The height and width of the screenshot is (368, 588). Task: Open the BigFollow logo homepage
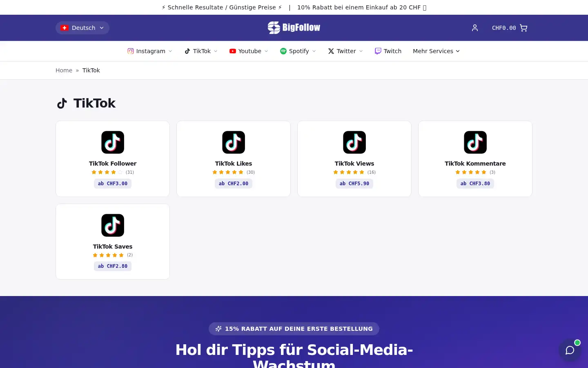[294, 27]
